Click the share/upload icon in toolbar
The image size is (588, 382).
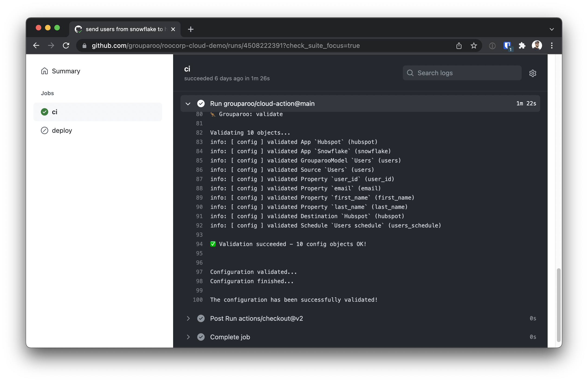point(459,45)
